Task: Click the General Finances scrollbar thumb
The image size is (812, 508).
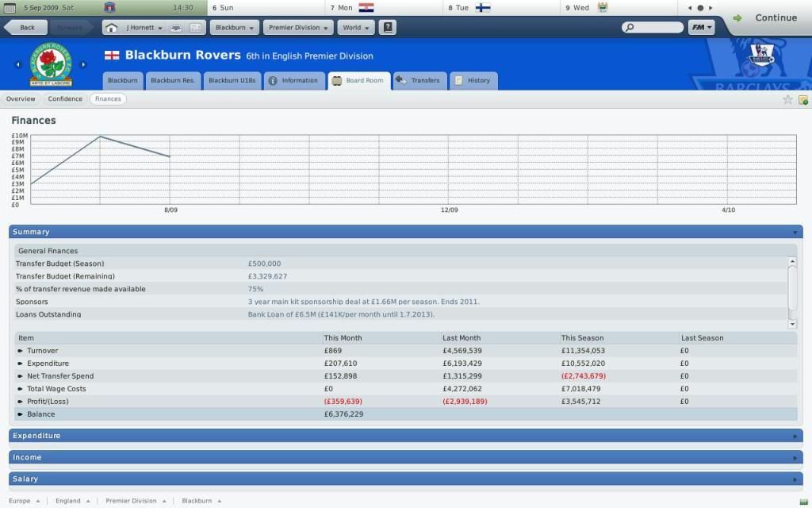Action: tap(792, 289)
